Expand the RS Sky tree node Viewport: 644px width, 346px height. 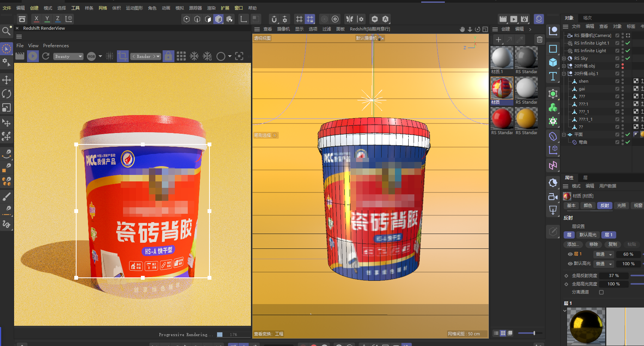(x=564, y=58)
